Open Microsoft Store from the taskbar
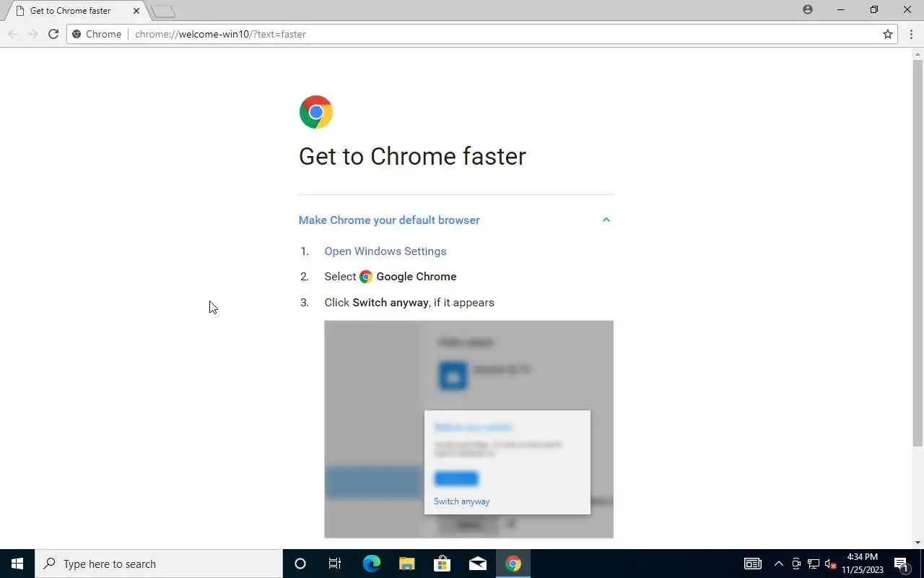Image resolution: width=924 pixels, height=578 pixels. pos(442,564)
